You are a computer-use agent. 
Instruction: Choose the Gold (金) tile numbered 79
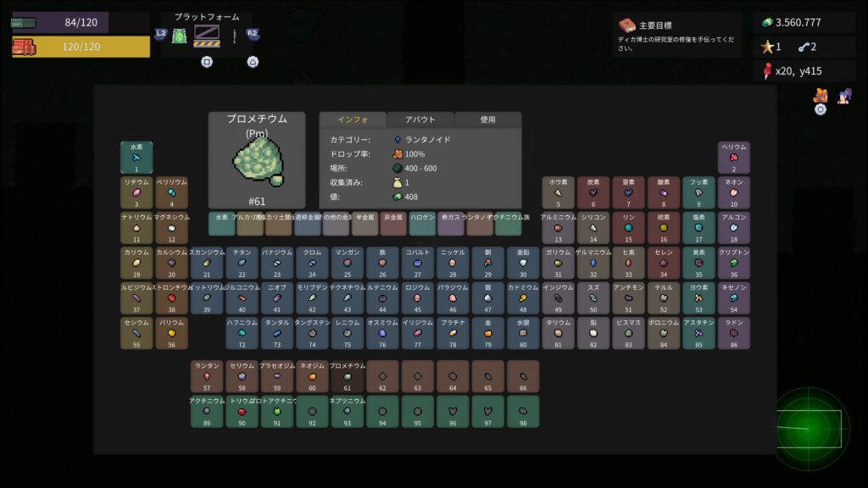click(x=487, y=334)
